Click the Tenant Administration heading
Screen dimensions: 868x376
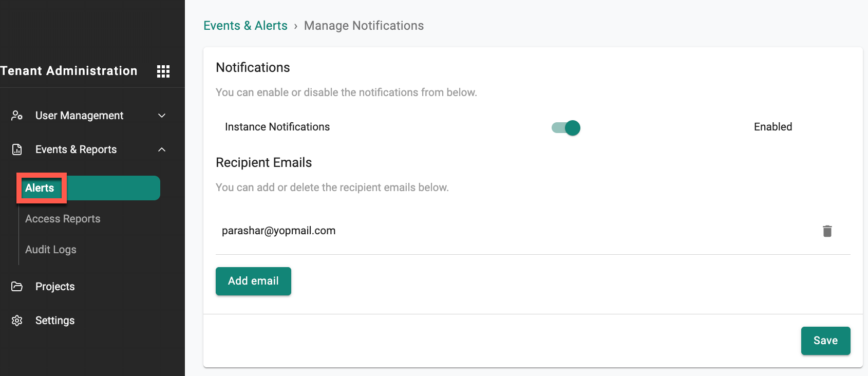pyautogui.click(x=69, y=71)
